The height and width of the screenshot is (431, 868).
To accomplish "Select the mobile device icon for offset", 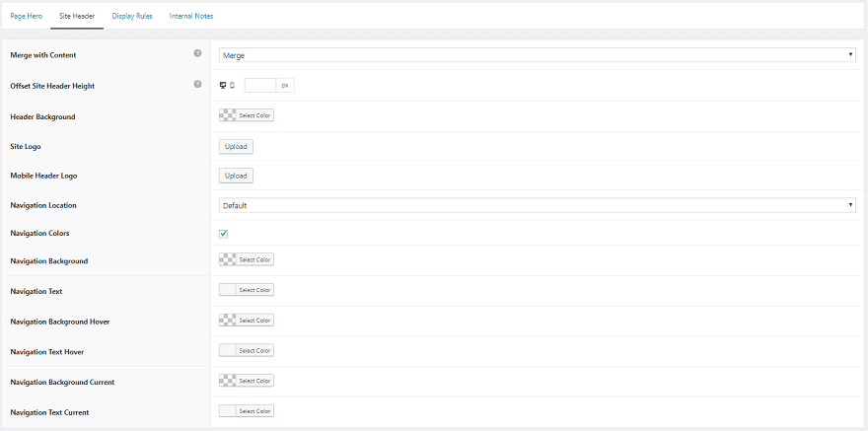I will coord(233,86).
